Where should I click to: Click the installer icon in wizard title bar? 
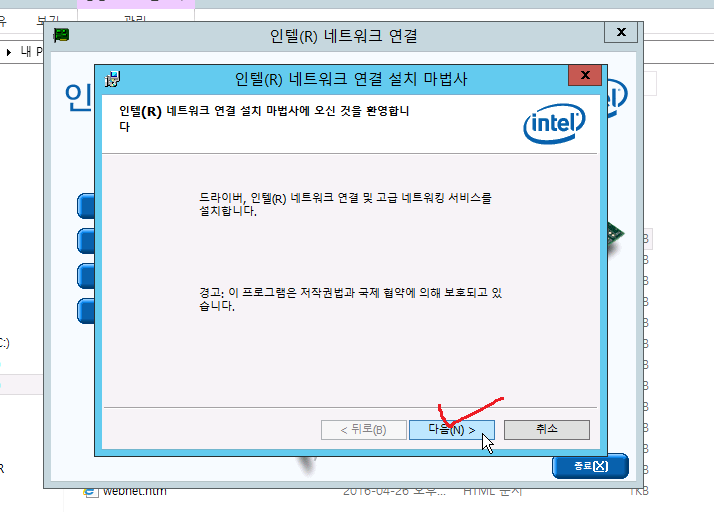(112, 79)
